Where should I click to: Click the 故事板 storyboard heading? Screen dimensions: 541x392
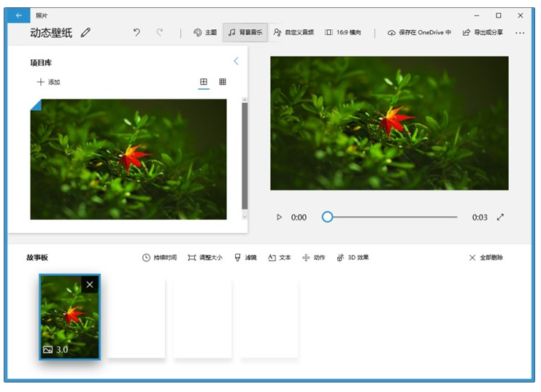37,258
